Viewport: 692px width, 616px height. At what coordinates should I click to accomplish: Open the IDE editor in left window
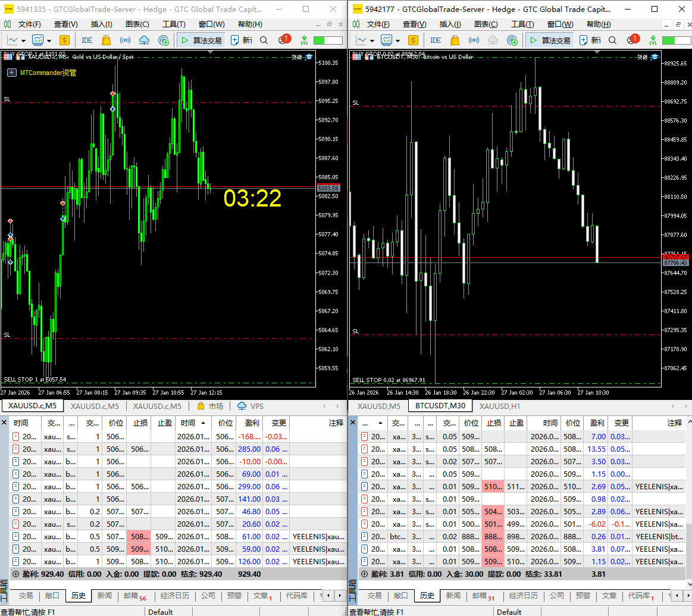(87, 40)
